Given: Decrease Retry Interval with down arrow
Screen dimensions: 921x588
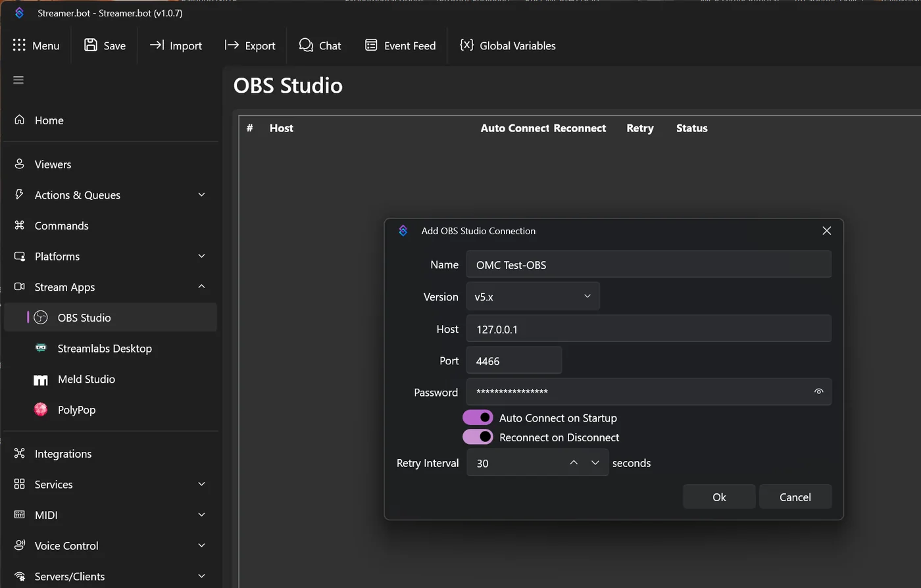Looking at the screenshot, I should click(x=595, y=463).
